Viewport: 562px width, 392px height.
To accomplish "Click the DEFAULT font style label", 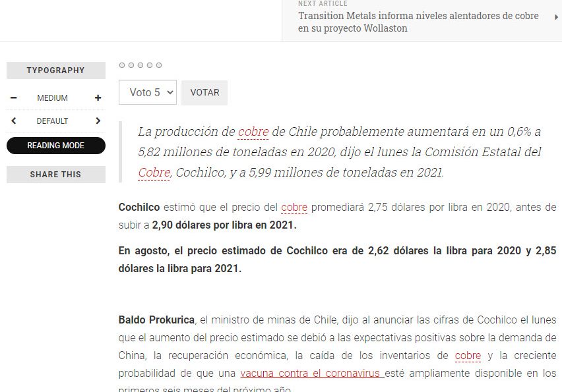I will (x=53, y=121).
